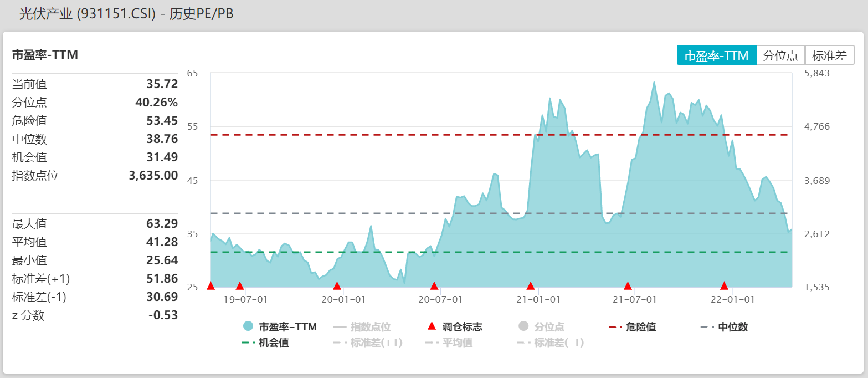Click the rebalance triangle near 22-01-01
The image size is (868, 378).
pyautogui.click(x=724, y=286)
